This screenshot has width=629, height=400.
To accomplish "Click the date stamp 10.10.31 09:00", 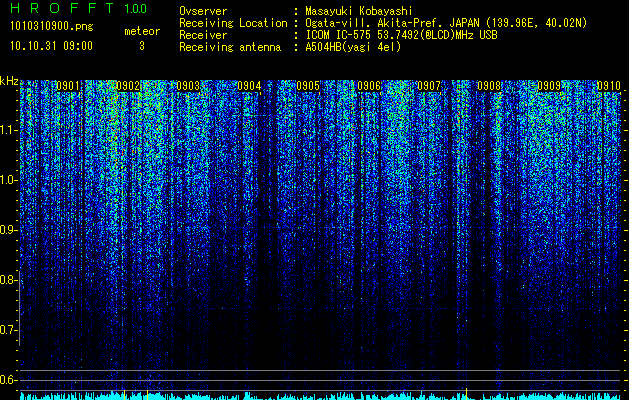I will coord(51,46).
